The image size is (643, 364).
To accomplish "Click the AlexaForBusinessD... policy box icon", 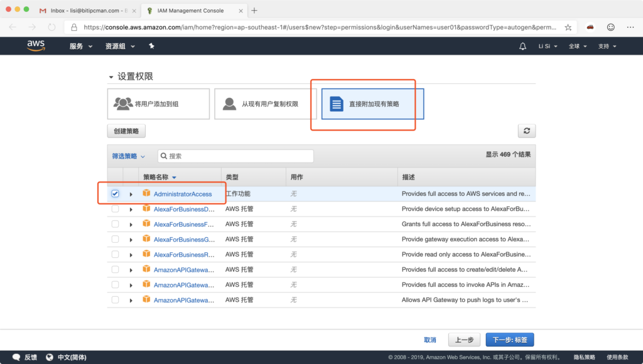I will tap(146, 208).
